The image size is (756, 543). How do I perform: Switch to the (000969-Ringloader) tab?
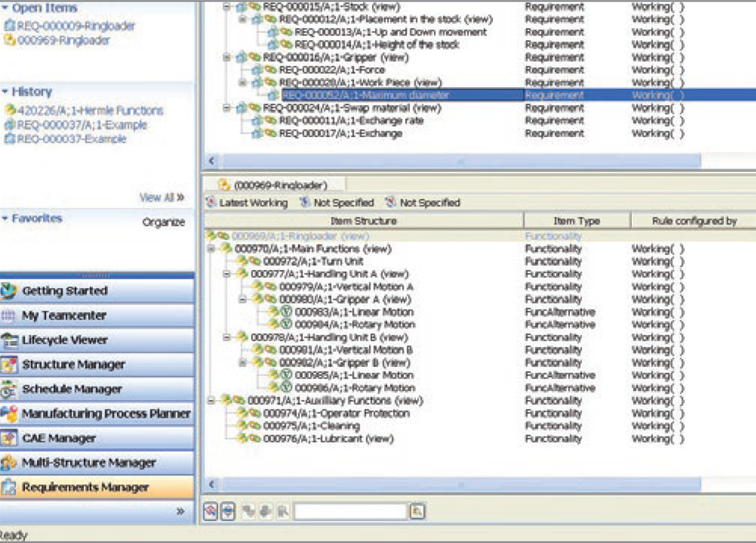pyautogui.click(x=273, y=185)
